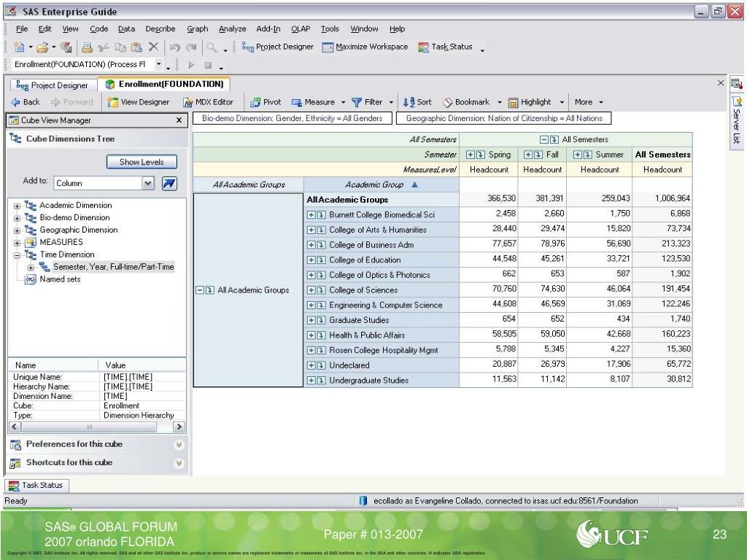Select Named sets in the tree
This screenshot has width=747, height=560.
(60, 279)
